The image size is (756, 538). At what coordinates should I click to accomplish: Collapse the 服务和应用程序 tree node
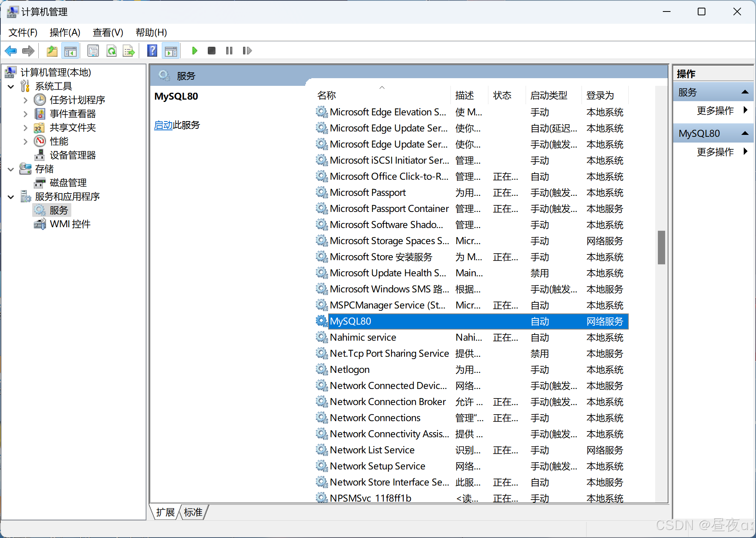tap(11, 197)
